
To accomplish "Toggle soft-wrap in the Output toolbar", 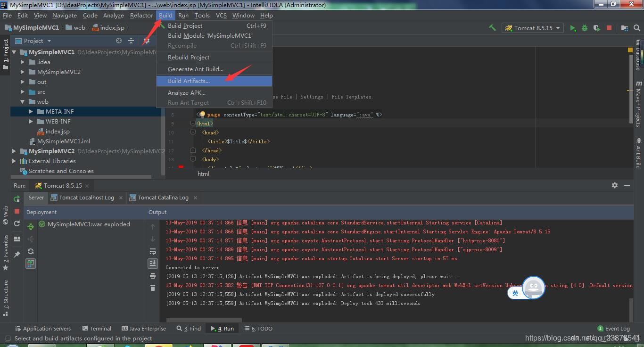I will click(153, 251).
